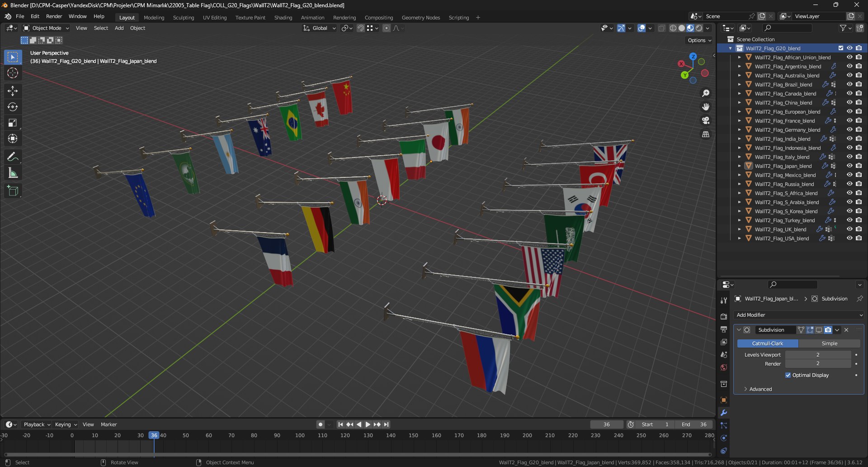Open the World properties tab
Image resolution: width=868 pixels, height=467 pixels.
coord(724,367)
